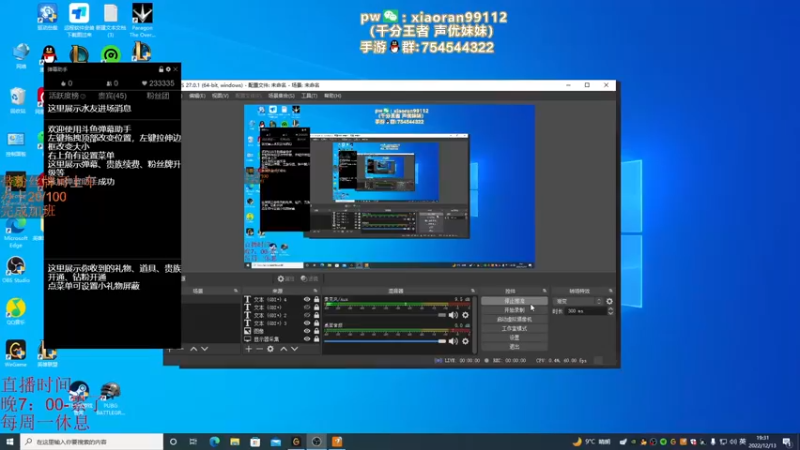The image size is (800, 450).
Task: Switch to 粉丝团 tab in danmu assistant
Action: pyautogui.click(x=158, y=96)
